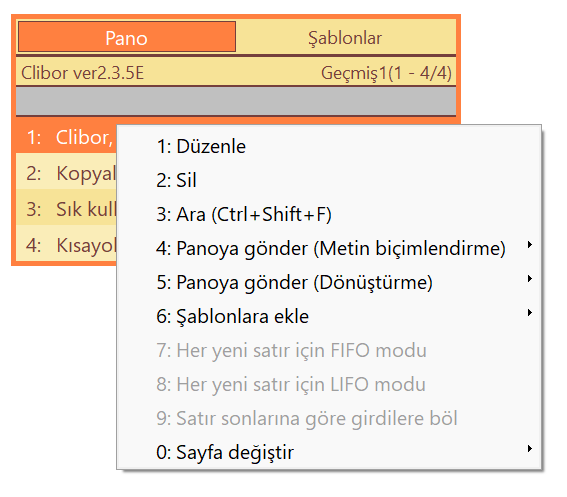The width and height of the screenshot is (567, 497).
Task: Select clipboard entry 1 starting with Clibor
Action: pyautogui.click(x=67, y=137)
